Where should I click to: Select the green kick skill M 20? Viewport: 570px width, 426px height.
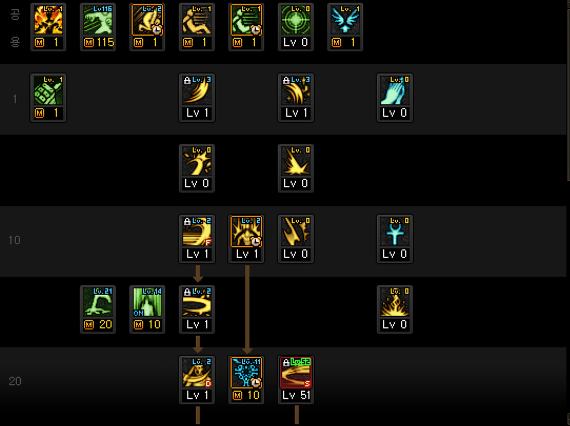coord(98,309)
